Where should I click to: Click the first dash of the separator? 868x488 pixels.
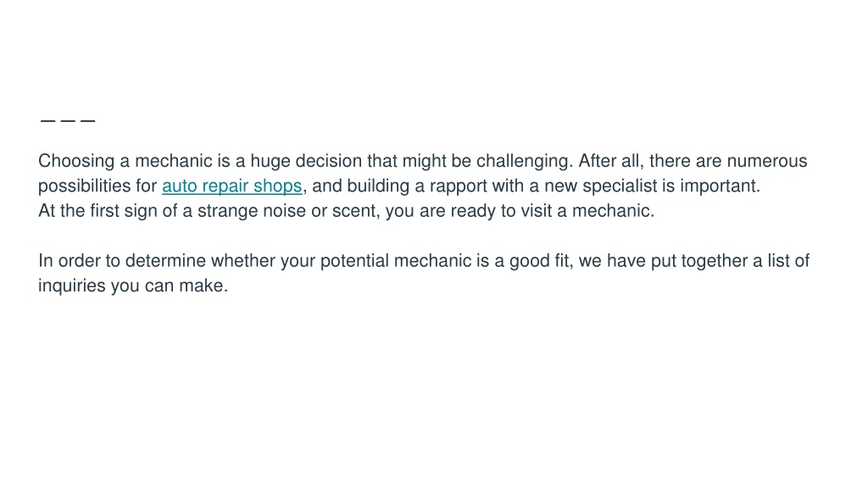click(x=47, y=120)
